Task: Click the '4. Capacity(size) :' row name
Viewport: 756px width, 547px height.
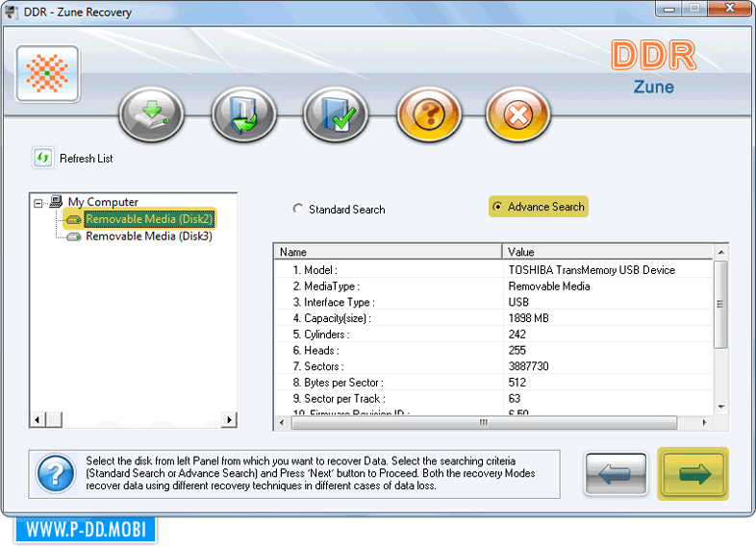Action: point(332,318)
